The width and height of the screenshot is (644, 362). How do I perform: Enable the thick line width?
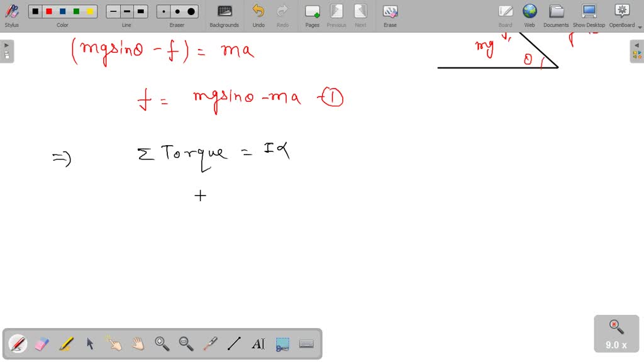(140, 11)
